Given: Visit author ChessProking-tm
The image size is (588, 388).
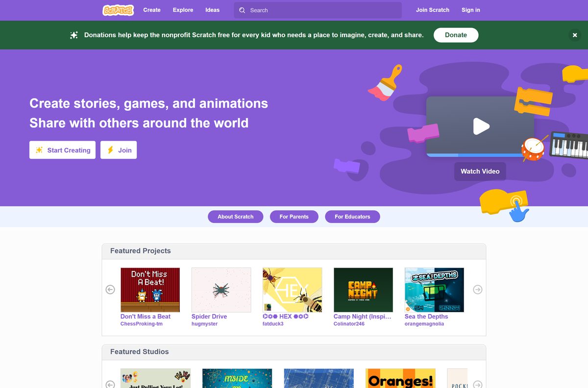Looking at the screenshot, I should tap(142, 324).
